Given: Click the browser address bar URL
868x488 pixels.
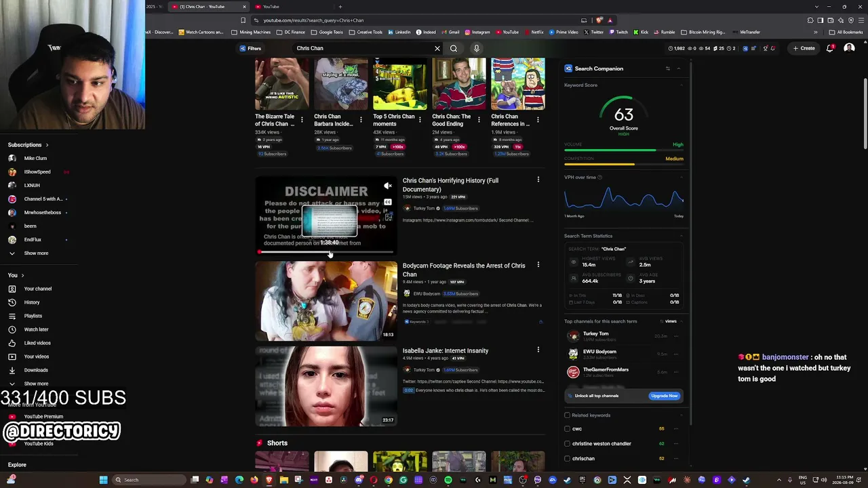Looking at the screenshot, I should pyautogui.click(x=313, y=20).
